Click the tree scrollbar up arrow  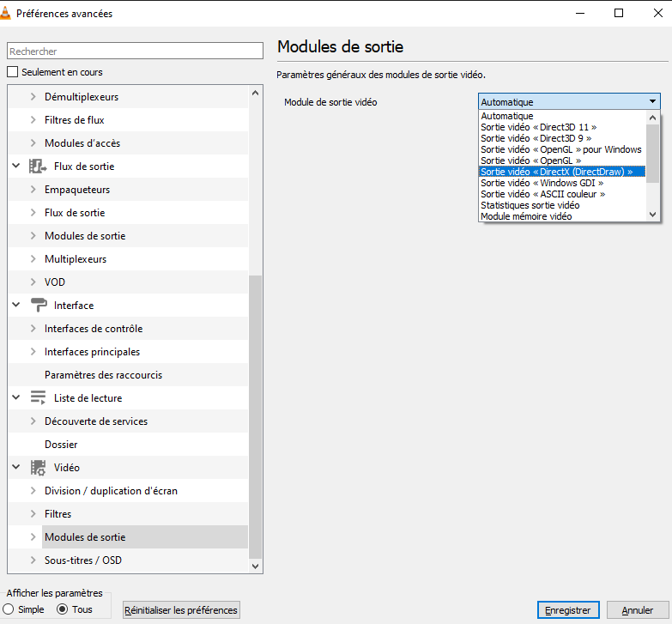(x=256, y=93)
